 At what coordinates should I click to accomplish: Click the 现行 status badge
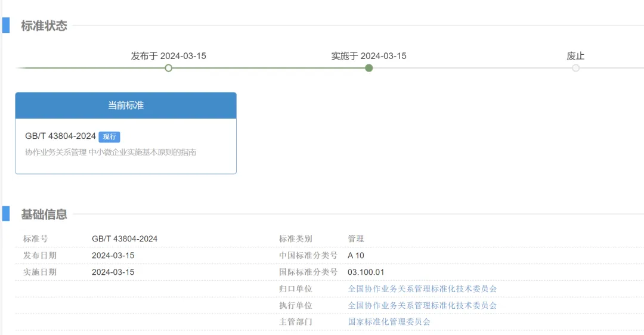coord(109,137)
